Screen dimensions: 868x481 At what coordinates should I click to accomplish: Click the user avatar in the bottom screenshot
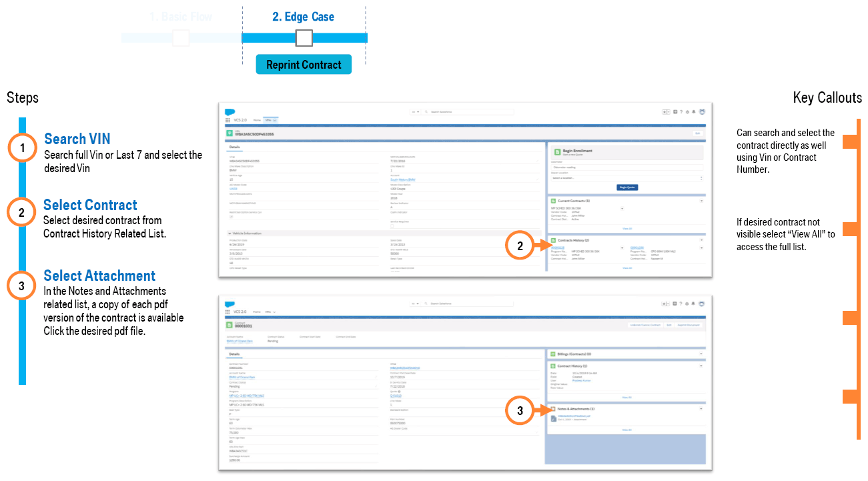(x=702, y=303)
